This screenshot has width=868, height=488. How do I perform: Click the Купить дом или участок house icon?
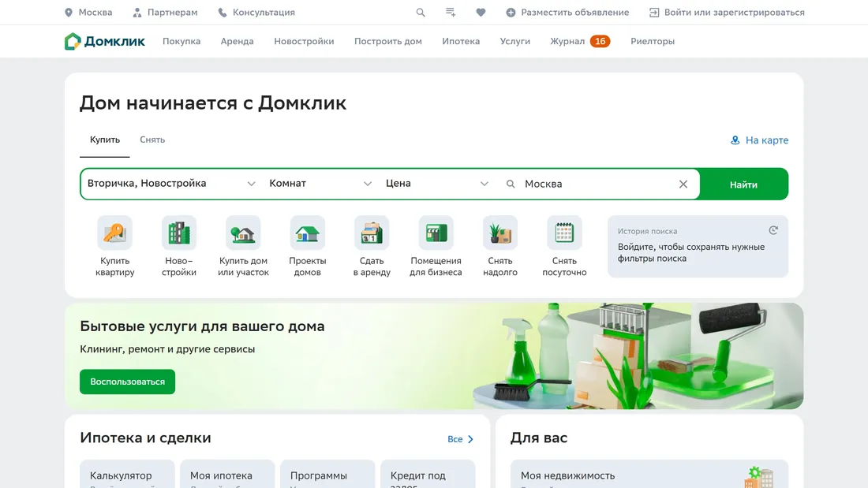(x=242, y=232)
